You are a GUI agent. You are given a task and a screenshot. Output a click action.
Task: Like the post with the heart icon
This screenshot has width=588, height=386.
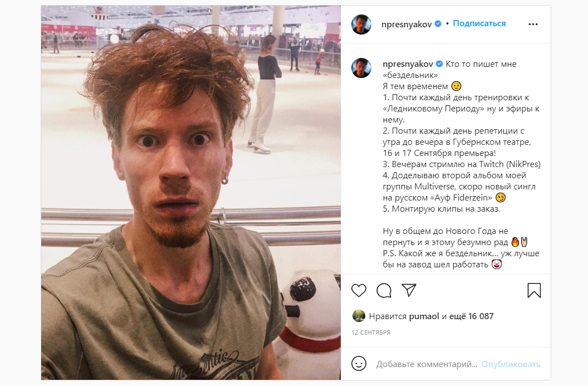tap(359, 290)
